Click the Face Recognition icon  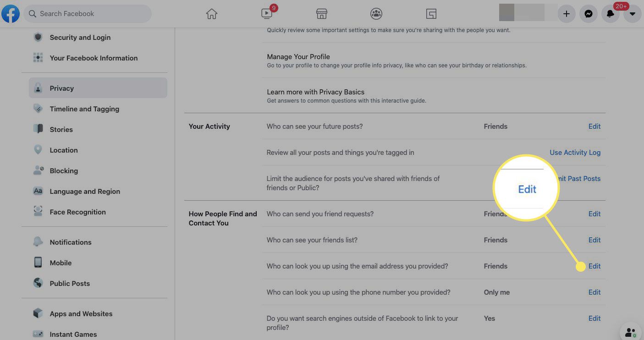tap(38, 212)
